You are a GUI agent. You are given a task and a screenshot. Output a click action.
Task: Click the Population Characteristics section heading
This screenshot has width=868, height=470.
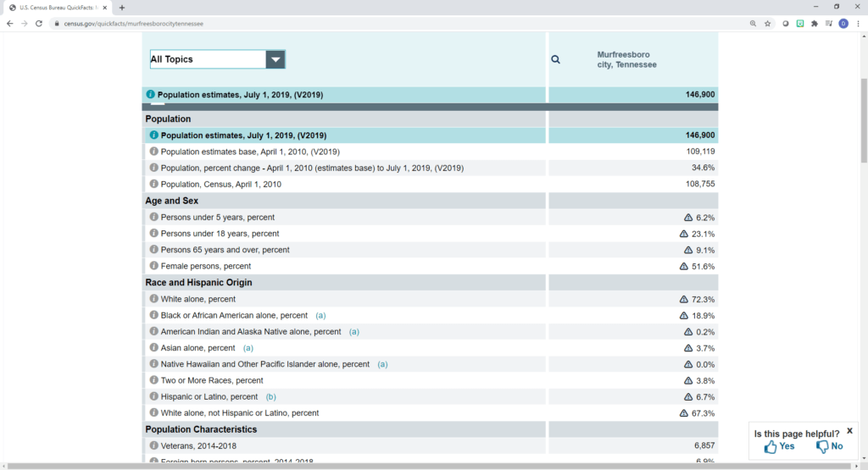pyautogui.click(x=201, y=429)
